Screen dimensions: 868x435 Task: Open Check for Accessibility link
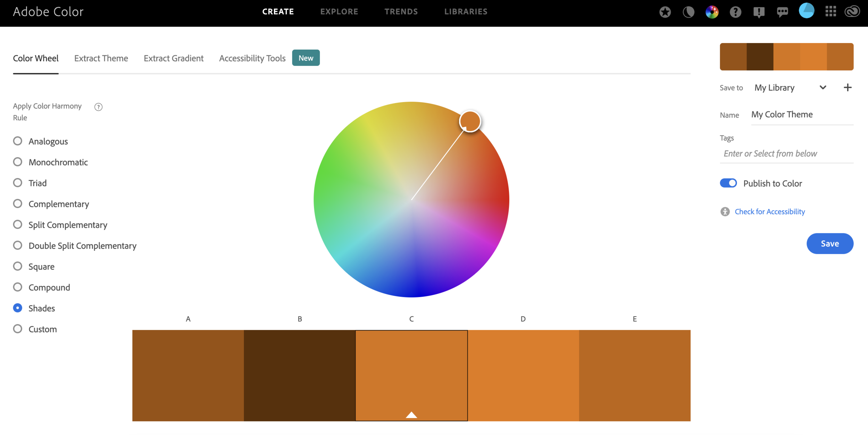[769, 211]
